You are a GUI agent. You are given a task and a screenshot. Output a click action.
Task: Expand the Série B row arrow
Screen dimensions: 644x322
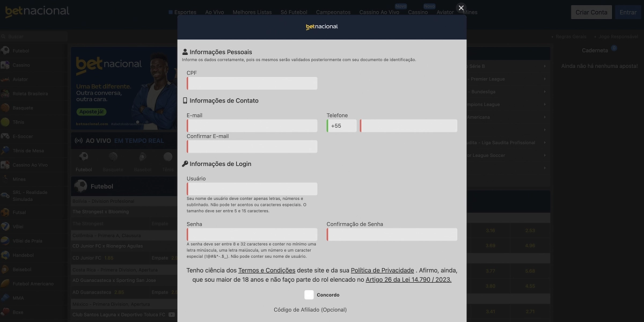tap(544, 66)
